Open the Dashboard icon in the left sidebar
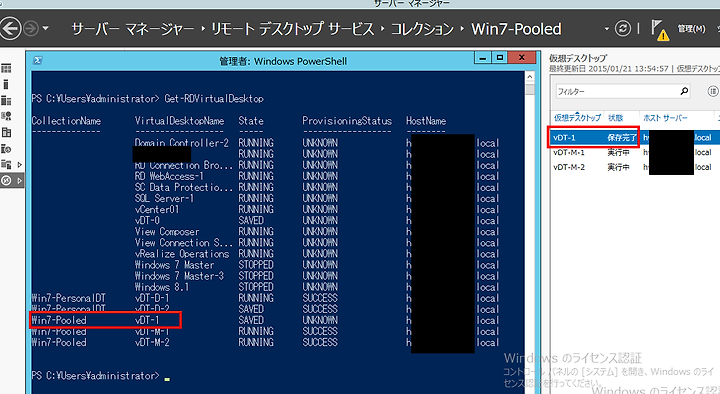Image resolution: width=720 pixels, height=394 pixels. 6,68
